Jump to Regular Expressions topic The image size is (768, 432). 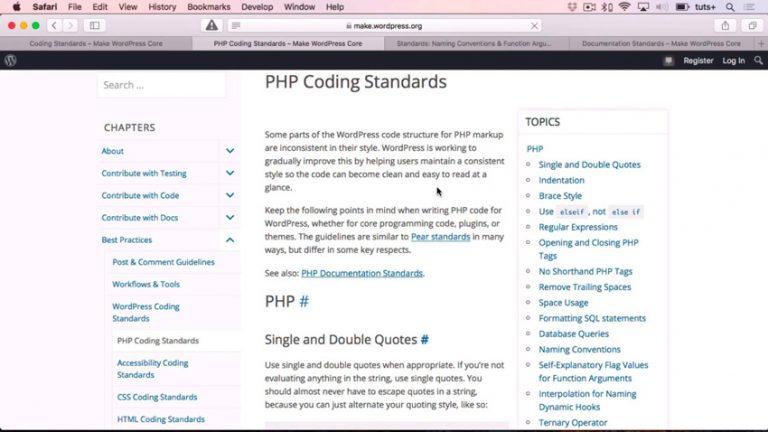tap(578, 227)
